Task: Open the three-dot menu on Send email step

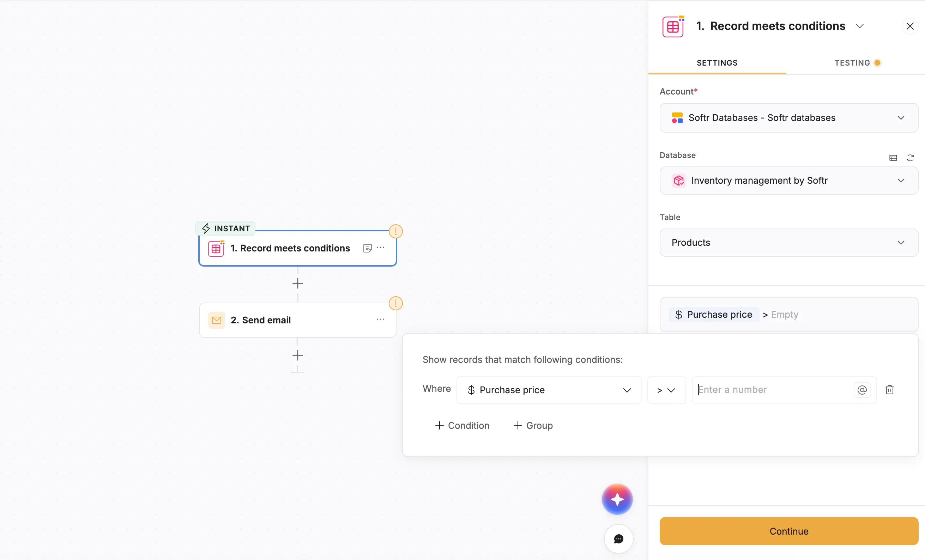Action: point(380,319)
